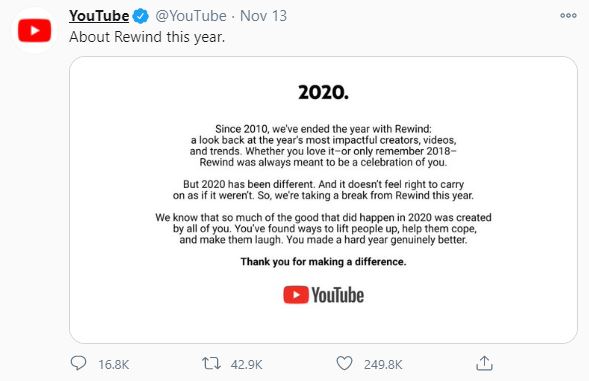Click the YouTube display name link
Viewport: 589px width, 381px height.
[99, 16]
